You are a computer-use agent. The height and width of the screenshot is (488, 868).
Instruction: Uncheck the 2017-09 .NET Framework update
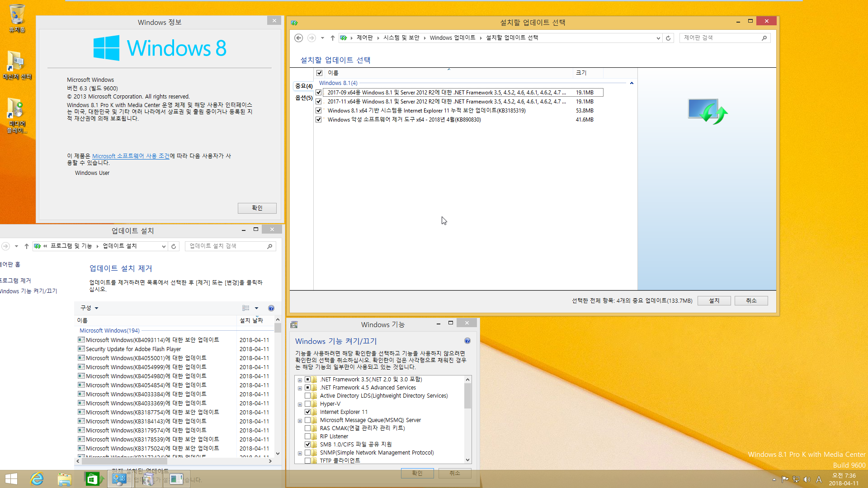[x=319, y=93]
